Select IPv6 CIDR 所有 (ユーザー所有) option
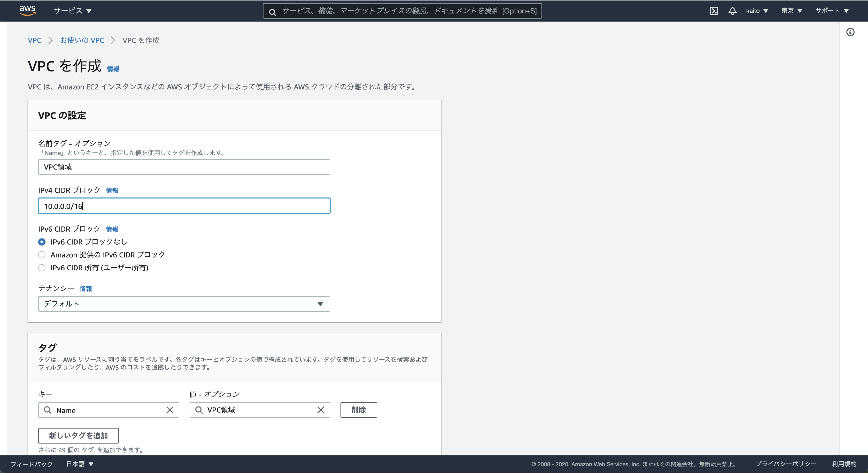The height and width of the screenshot is (473, 868). pos(42,268)
